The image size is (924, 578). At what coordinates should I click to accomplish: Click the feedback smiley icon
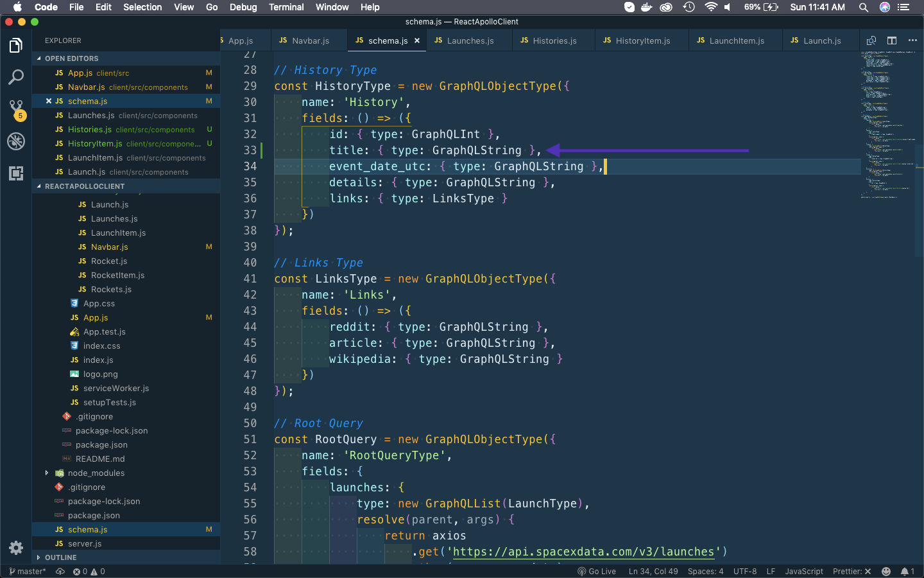pyautogui.click(x=886, y=572)
